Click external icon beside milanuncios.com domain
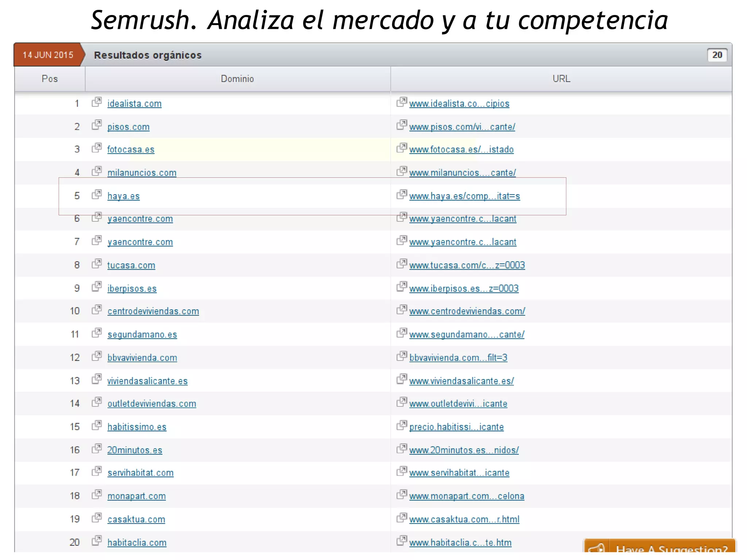747x560 pixels. (97, 171)
